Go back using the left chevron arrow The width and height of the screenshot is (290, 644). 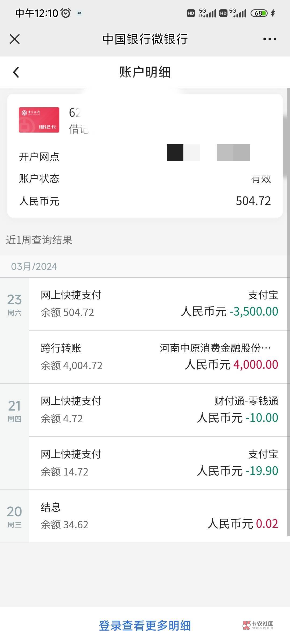16,72
